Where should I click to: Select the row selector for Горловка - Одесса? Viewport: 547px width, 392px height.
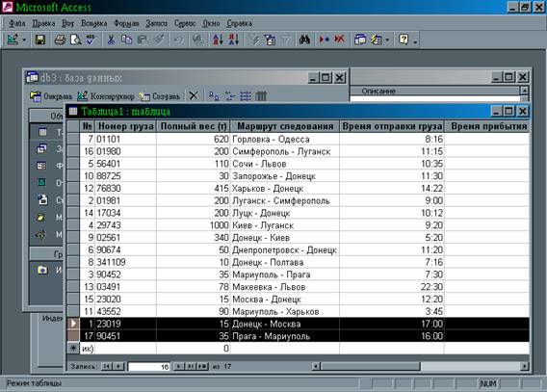73,139
